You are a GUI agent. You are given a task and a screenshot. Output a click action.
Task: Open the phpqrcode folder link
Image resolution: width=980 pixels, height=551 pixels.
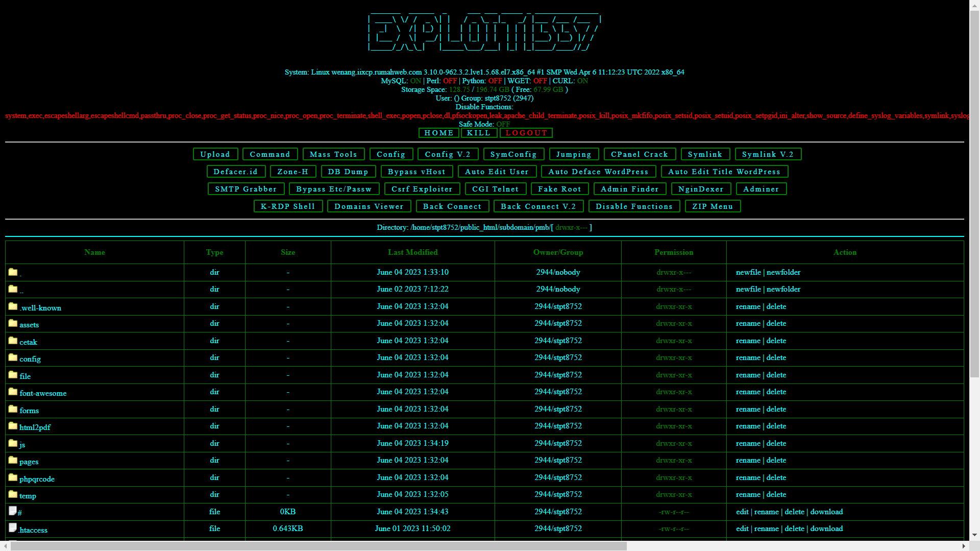click(x=37, y=479)
